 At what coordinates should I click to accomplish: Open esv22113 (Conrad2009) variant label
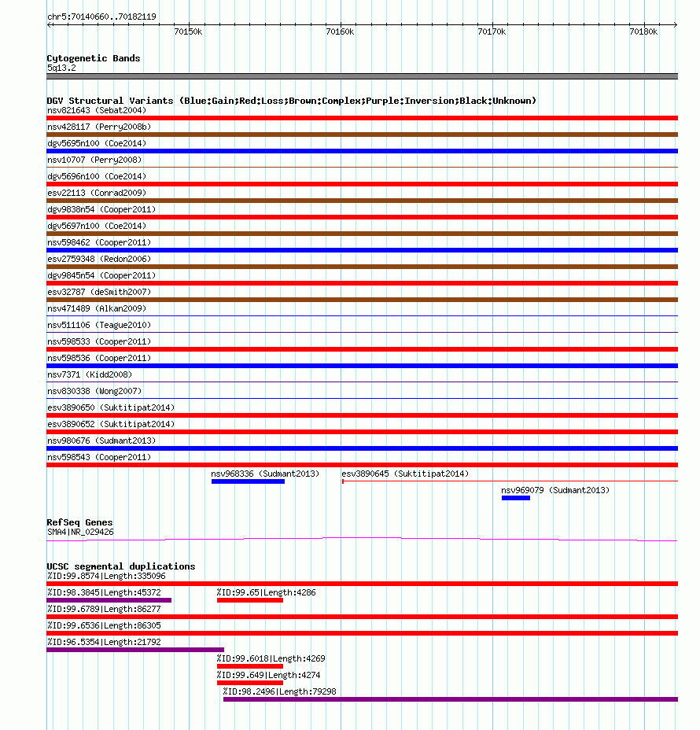tap(97, 194)
